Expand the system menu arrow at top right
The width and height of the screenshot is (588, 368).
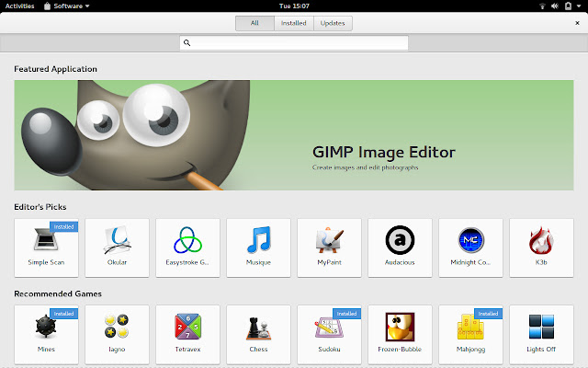point(579,6)
